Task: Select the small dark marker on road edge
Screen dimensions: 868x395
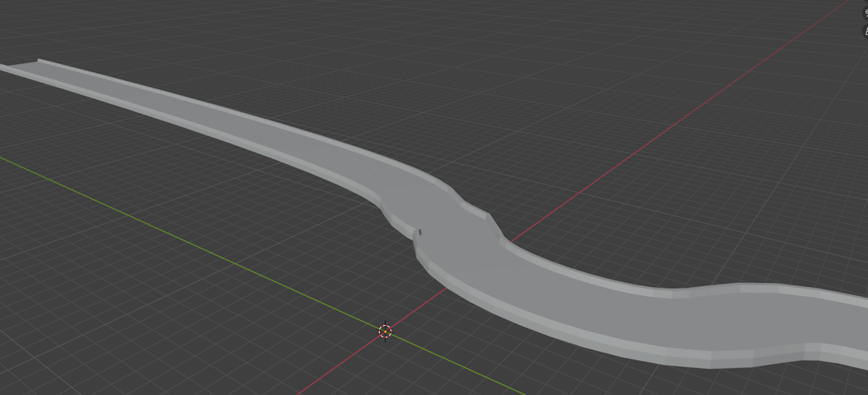Action: click(420, 232)
